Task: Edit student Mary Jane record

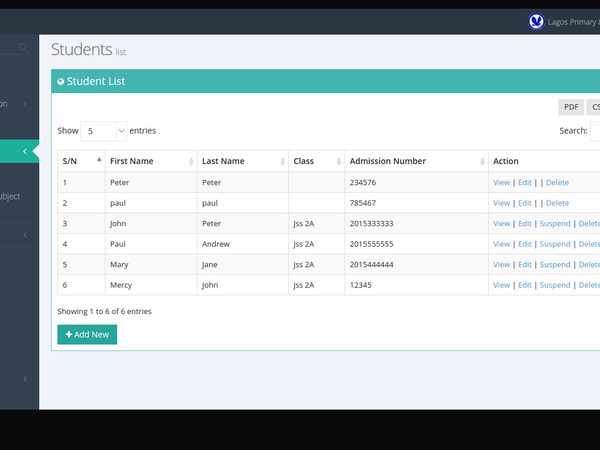Action: pos(525,265)
